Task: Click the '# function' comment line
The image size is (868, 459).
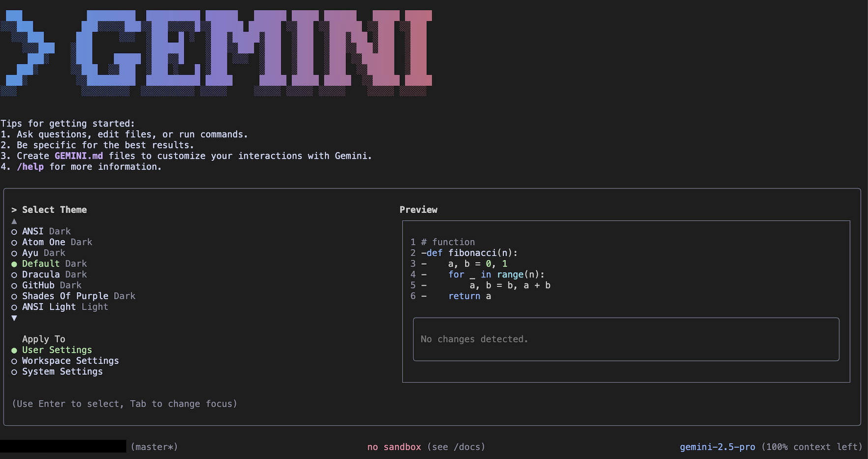Action: point(448,242)
